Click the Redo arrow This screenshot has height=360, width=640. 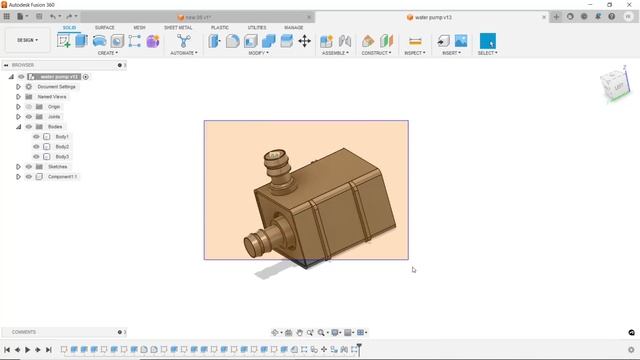(69, 16)
